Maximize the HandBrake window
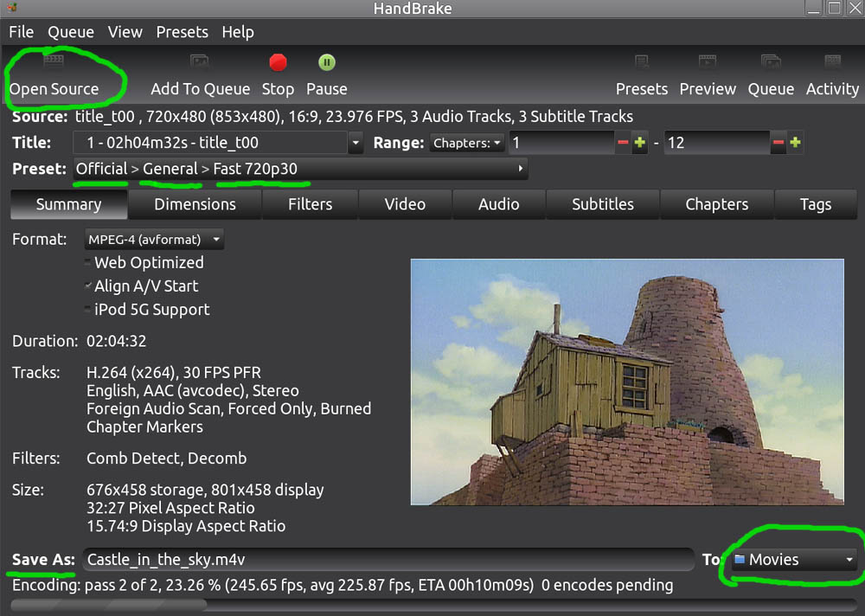Screen dimensions: 865x616 tap(834, 8)
